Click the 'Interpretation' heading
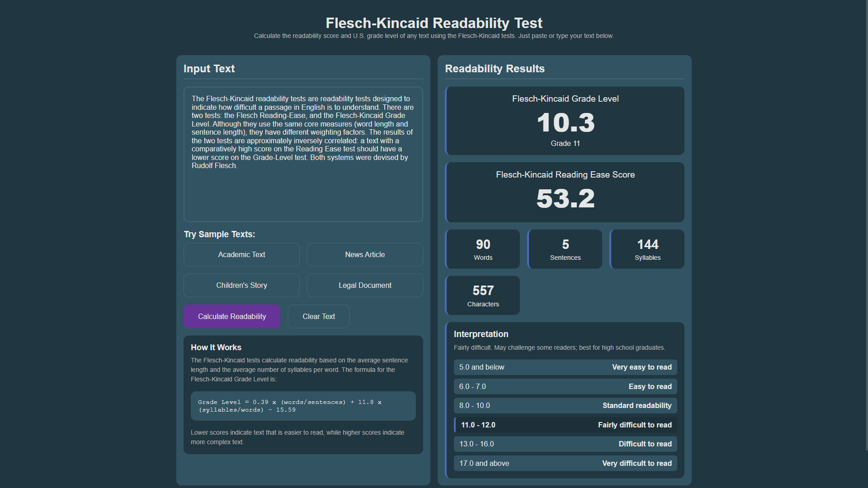This screenshot has height=488, width=868. click(x=481, y=334)
